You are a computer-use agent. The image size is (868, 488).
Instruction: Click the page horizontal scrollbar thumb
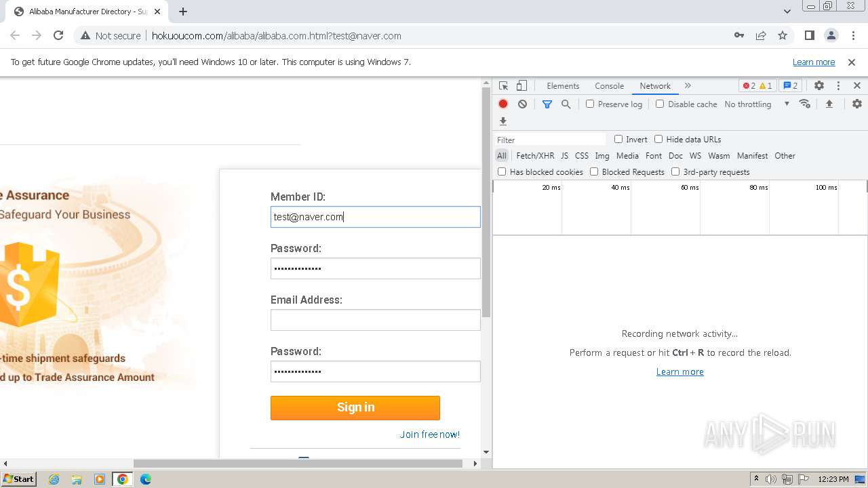[298, 464]
